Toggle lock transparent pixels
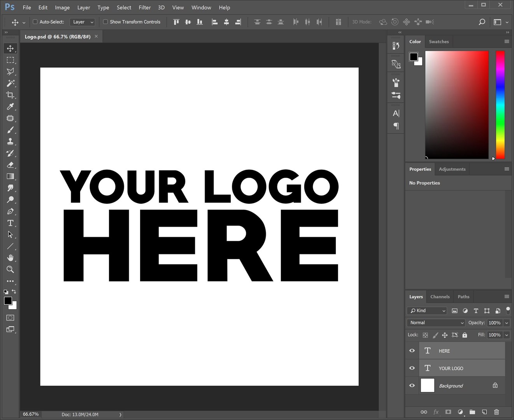Image resolution: width=514 pixels, height=420 pixels. tap(425, 335)
